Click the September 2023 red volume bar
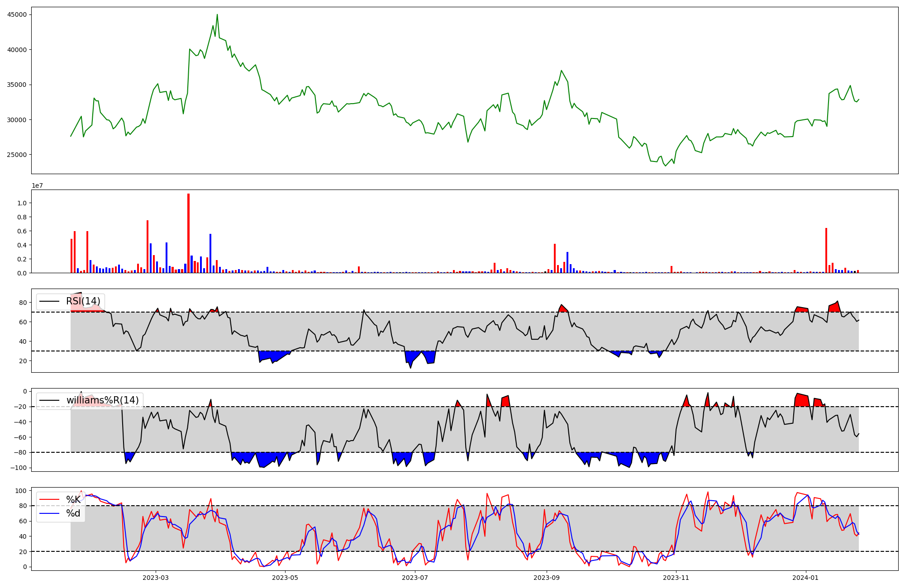 click(555, 258)
